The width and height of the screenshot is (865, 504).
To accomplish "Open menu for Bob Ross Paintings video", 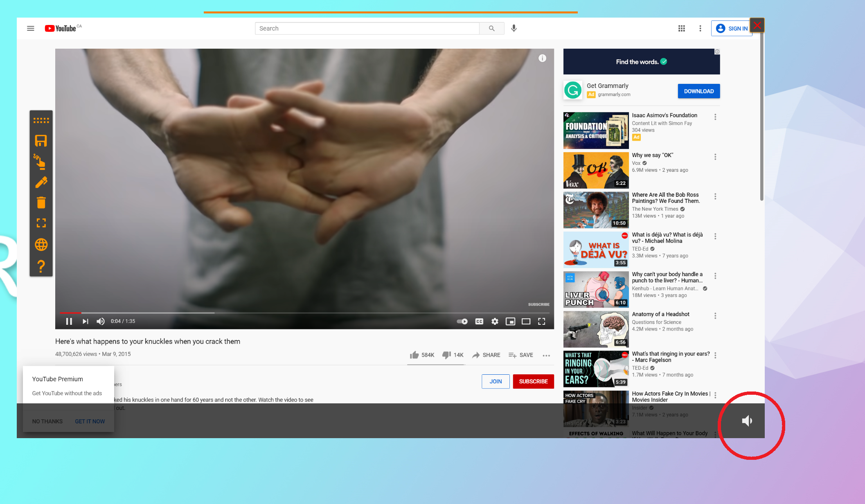I will point(715,196).
